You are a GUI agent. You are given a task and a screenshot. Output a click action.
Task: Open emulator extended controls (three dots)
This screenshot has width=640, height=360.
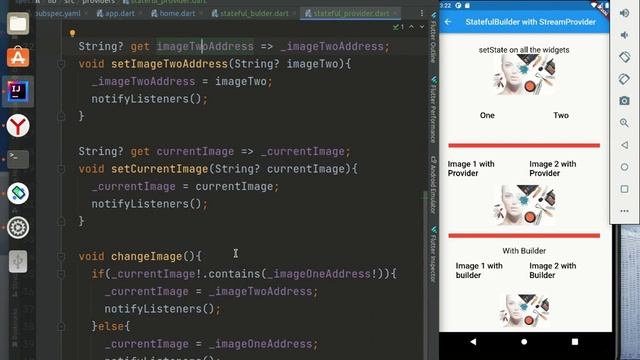pos(624,211)
